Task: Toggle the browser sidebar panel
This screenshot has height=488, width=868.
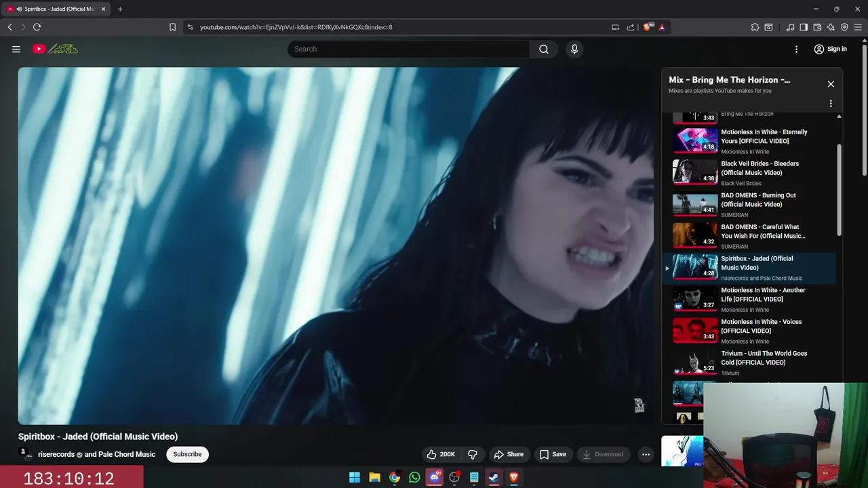Action: tap(804, 27)
